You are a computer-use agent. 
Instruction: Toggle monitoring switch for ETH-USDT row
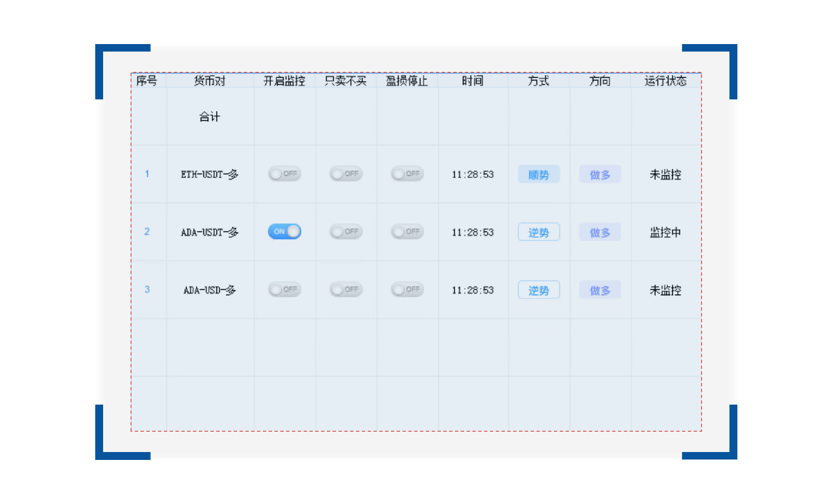[x=284, y=174]
